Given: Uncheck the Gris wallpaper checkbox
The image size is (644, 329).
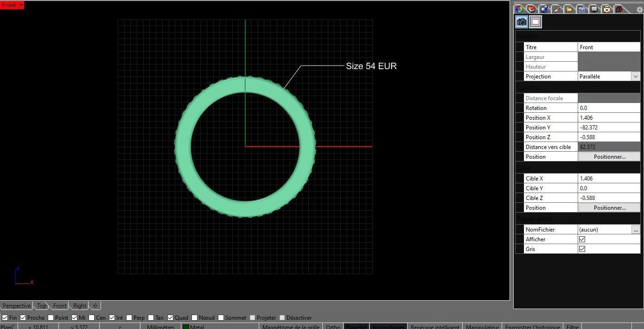Looking at the screenshot, I should click(582, 249).
